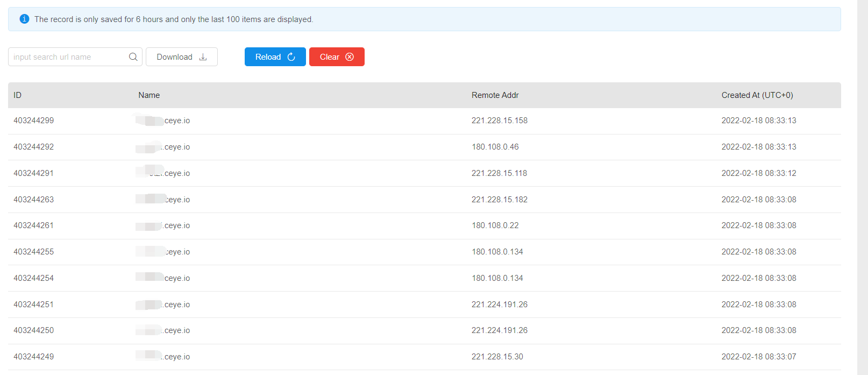Image resolution: width=868 pixels, height=375 pixels.
Task: Select record ID 403244292
Action: [34, 147]
